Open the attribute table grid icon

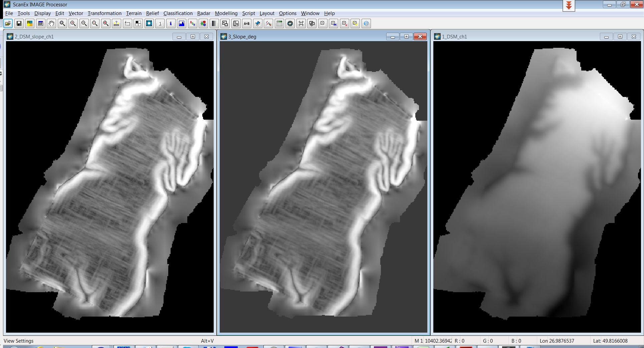[279, 23]
